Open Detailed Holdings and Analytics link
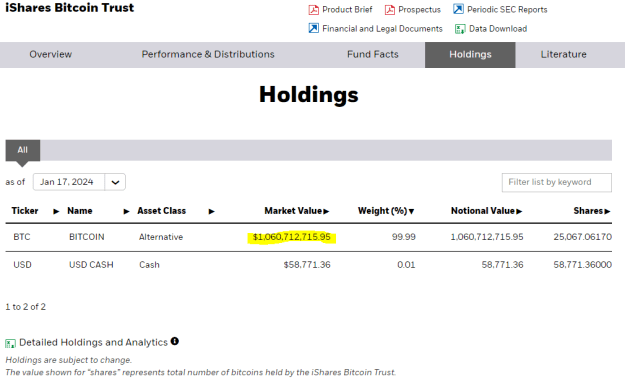This screenshot has height=382, width=625. point(93,343)
